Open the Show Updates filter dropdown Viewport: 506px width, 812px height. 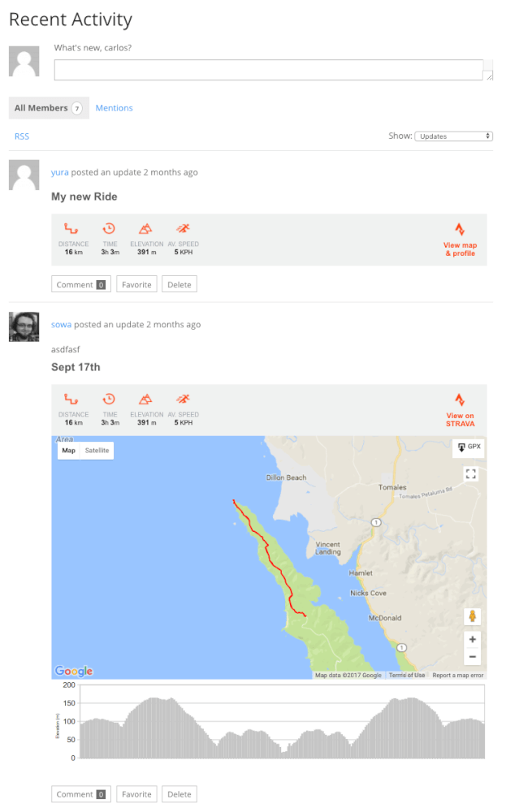coord(453,136)
